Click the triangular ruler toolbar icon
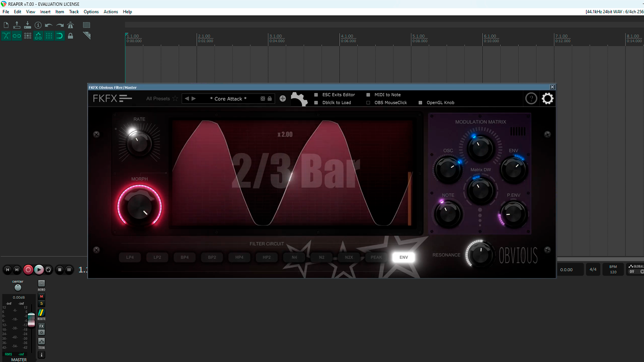644x362 pixels. point(87,36)
